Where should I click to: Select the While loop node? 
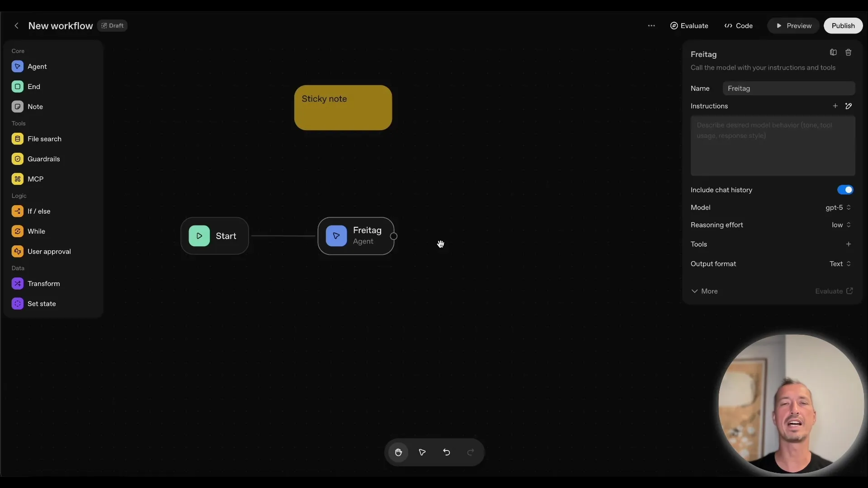pos(35,231)
